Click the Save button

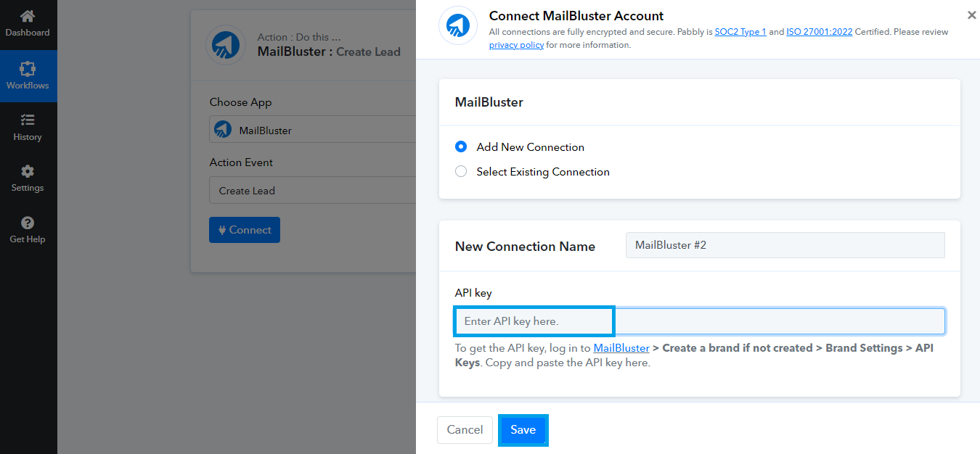pos(523,429)
